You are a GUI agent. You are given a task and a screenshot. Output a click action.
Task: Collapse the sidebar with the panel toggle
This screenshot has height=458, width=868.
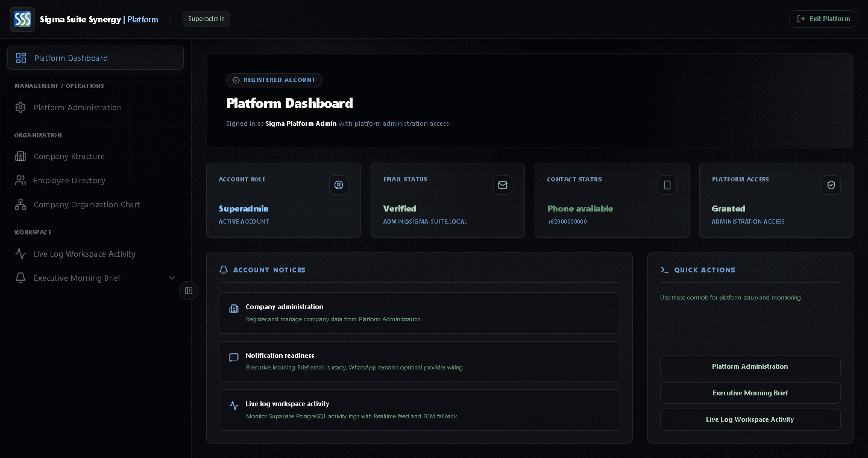[189, 290]
